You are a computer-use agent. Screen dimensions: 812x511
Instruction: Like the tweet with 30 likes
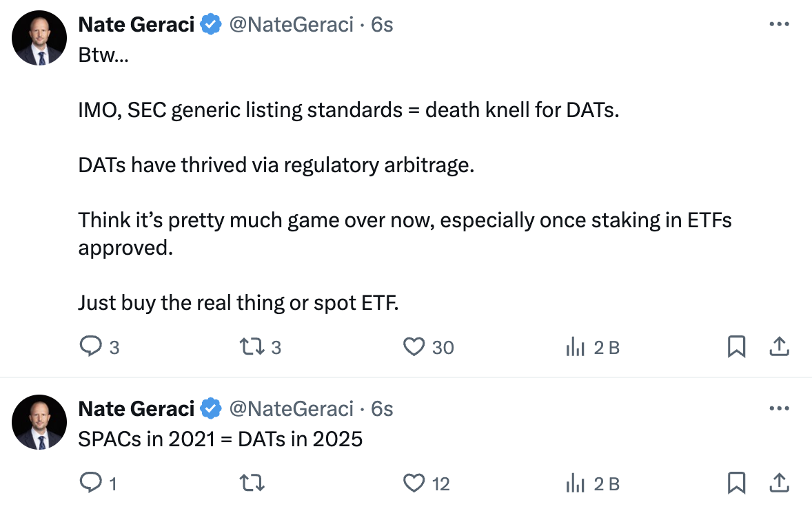pos(414,347)
